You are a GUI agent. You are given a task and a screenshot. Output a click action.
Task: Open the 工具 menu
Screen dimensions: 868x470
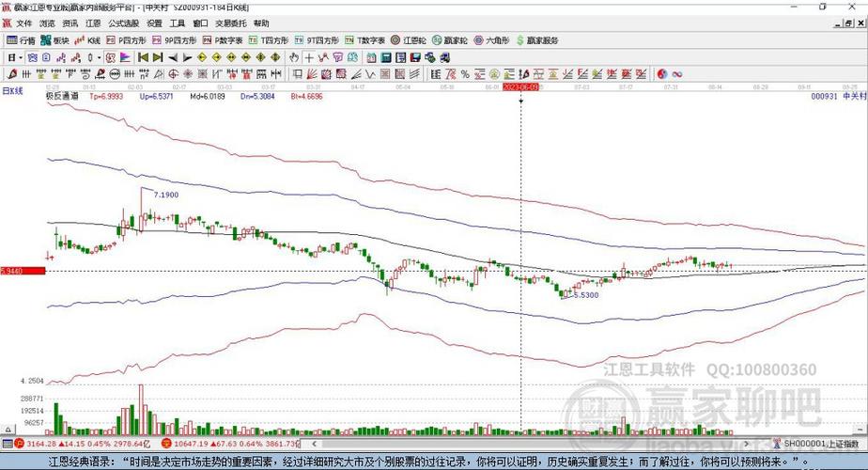(178, 23)
